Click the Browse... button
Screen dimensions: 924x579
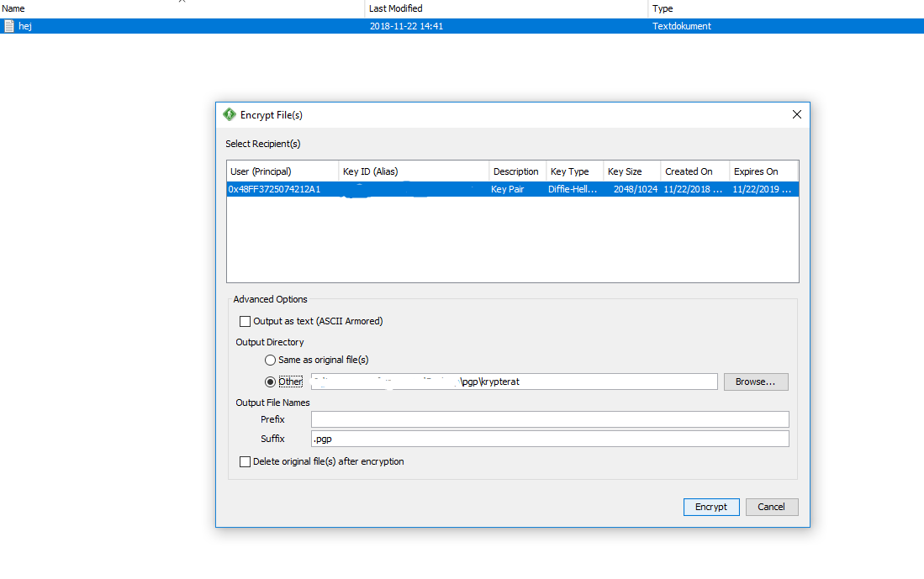click(x=755, y=382)
